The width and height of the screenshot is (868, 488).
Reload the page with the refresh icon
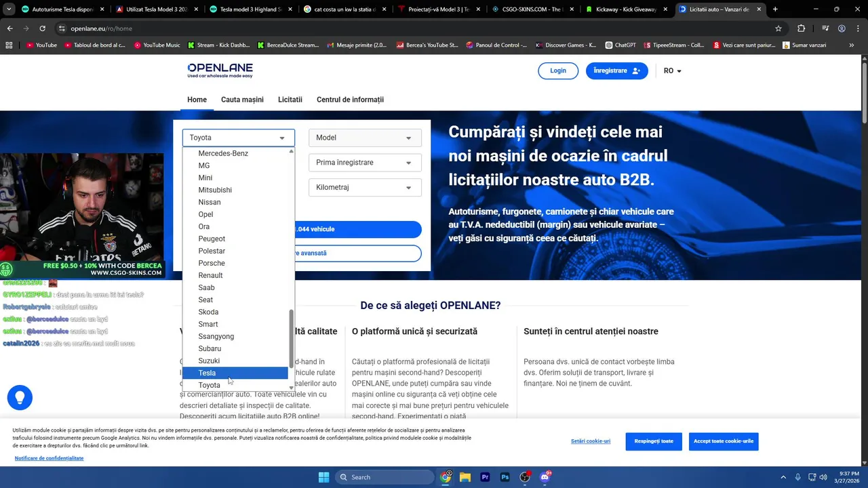42,28
